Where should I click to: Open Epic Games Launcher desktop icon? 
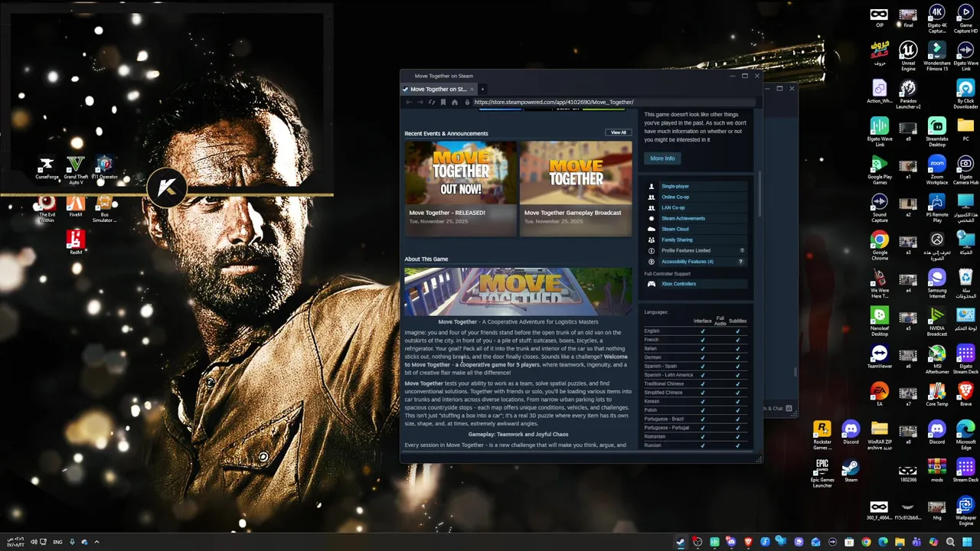[x=822, y=472]
